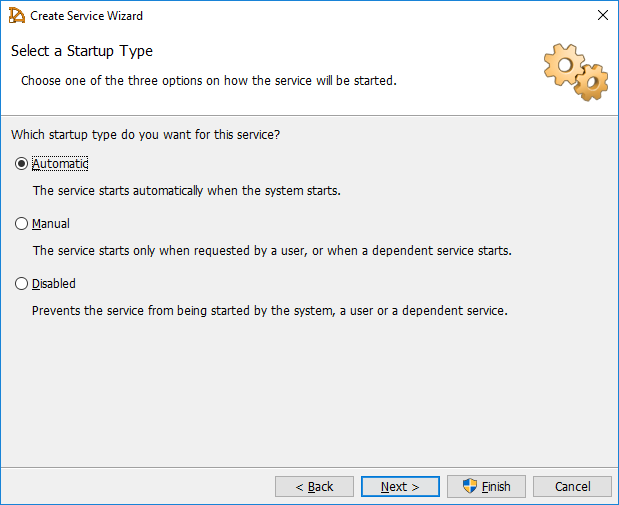Screen dimensions: 619x505
Task: Click the gears icon in the header
Action: [x=575, y=71]
